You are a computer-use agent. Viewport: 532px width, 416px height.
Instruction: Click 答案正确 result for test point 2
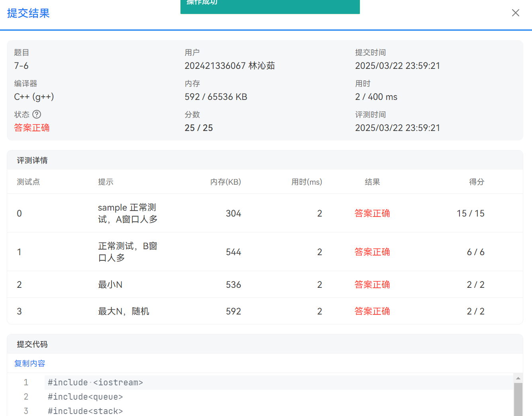[x=372, y=285]
